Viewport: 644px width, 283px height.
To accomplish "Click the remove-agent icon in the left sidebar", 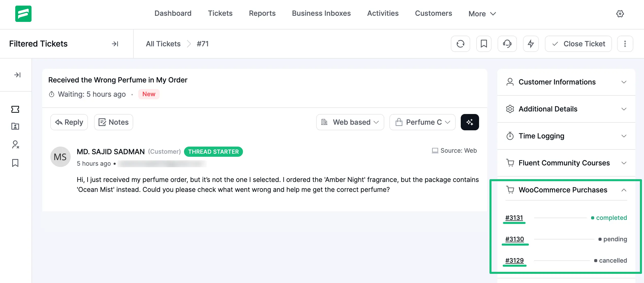I will point(15,145).
